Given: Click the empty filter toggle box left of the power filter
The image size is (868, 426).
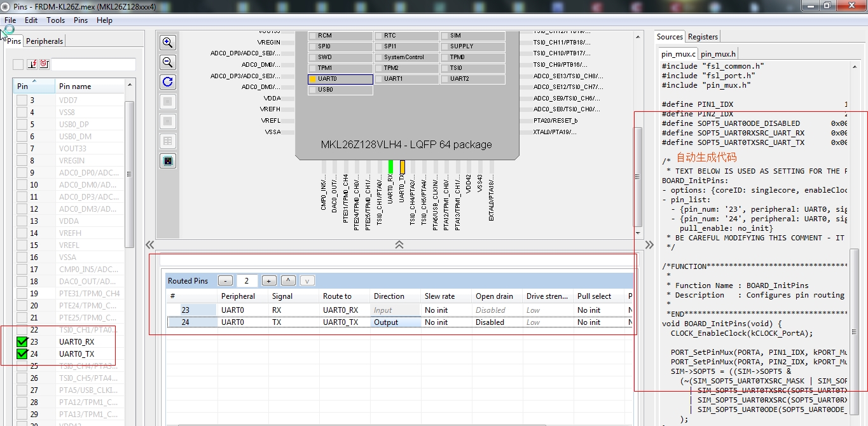Looking at the screenshot, I should point(18,64).
